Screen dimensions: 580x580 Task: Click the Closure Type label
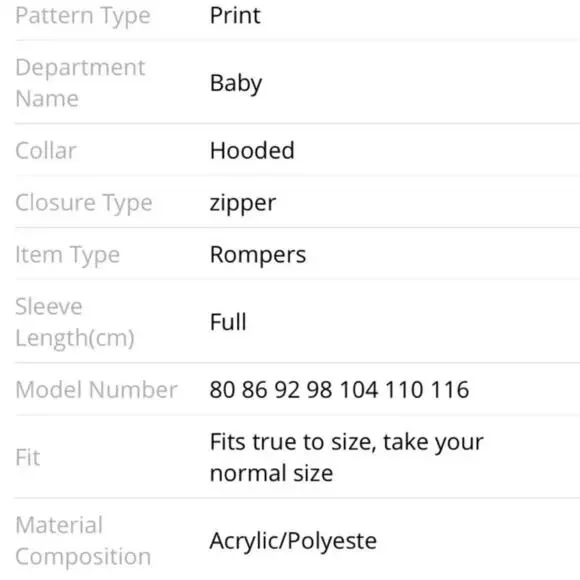(x=84, y=203)
